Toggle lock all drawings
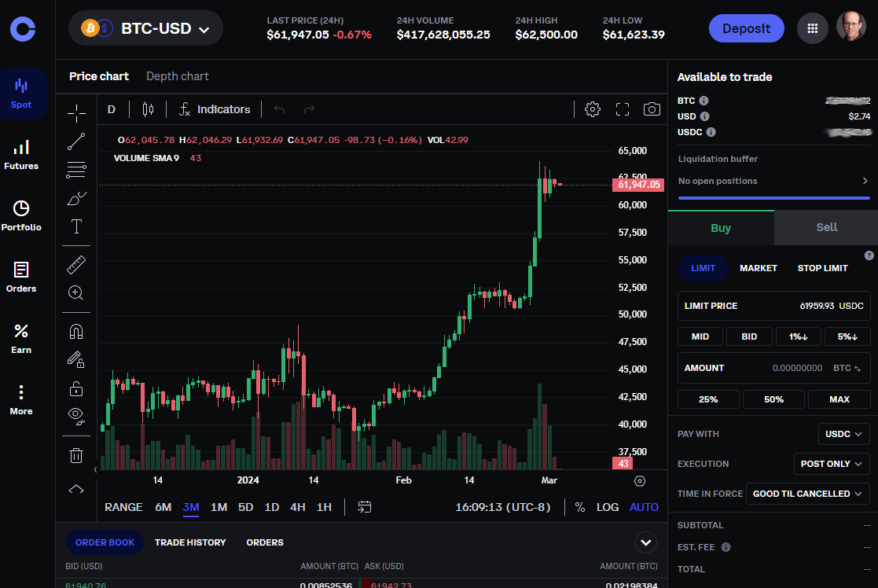Viewport: 878px width, 588px height. point(76,388)
